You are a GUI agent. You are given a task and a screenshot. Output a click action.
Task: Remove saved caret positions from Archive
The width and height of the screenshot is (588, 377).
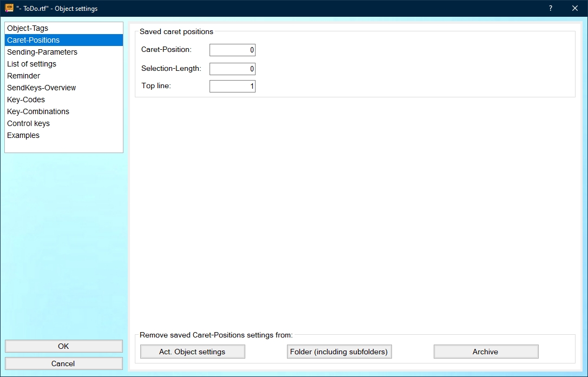tap(486, 352)
